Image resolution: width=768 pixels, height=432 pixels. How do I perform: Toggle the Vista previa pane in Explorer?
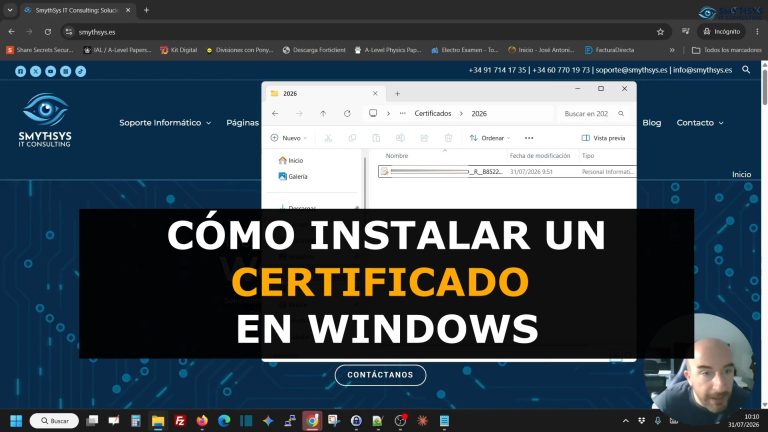pyautogui.click(x=603, y=138)
